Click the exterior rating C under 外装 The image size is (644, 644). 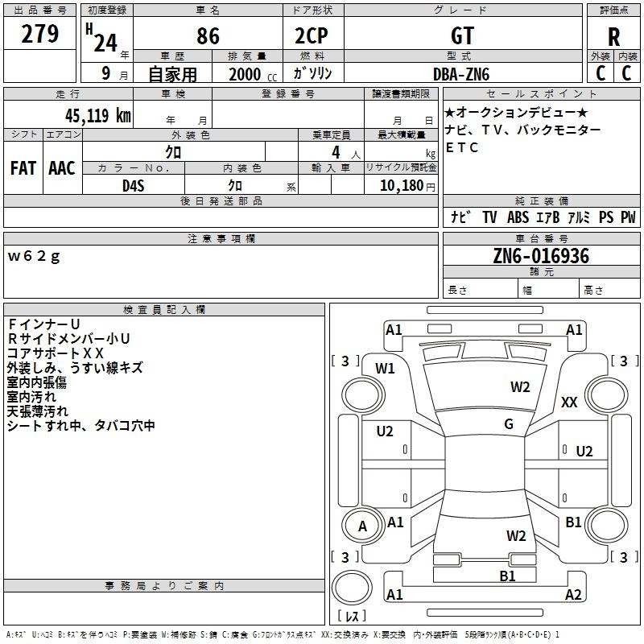601,73
